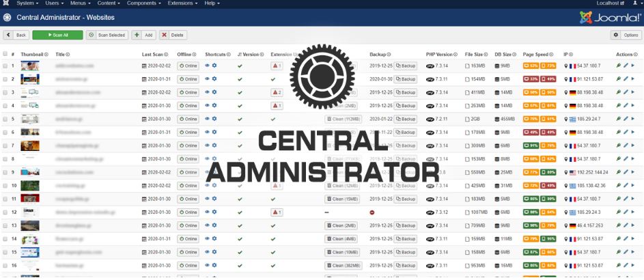Open the website thumbnail in row 7

coord(30,145)
